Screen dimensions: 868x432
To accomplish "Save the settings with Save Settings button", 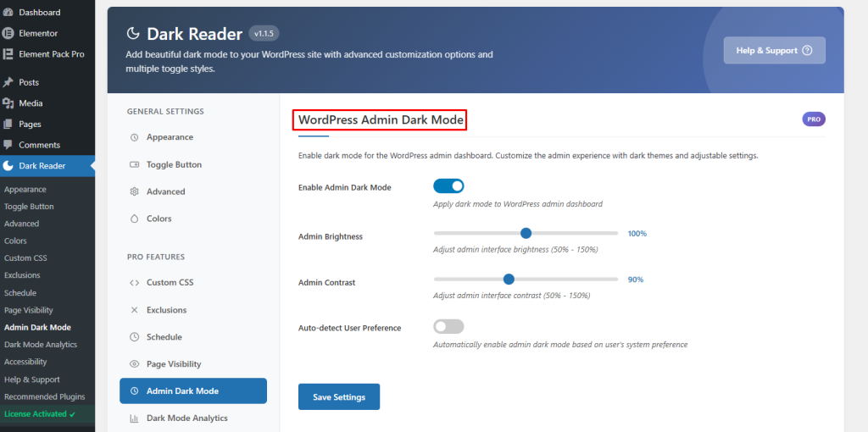I will click(339, 397).
